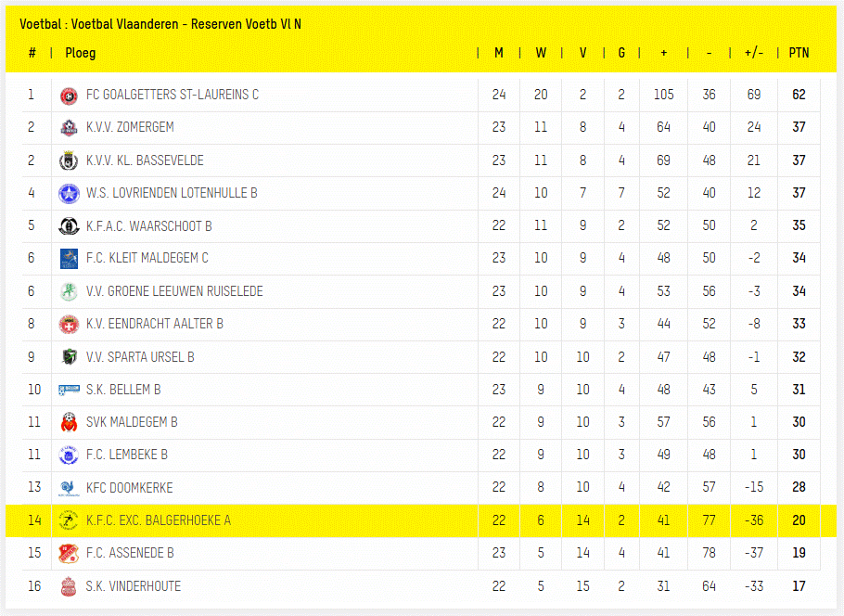The width and height of the screenshot is (844, 616).
Task: Click the SVK Maldegem B red logo
Action: [x=68, y=422]
